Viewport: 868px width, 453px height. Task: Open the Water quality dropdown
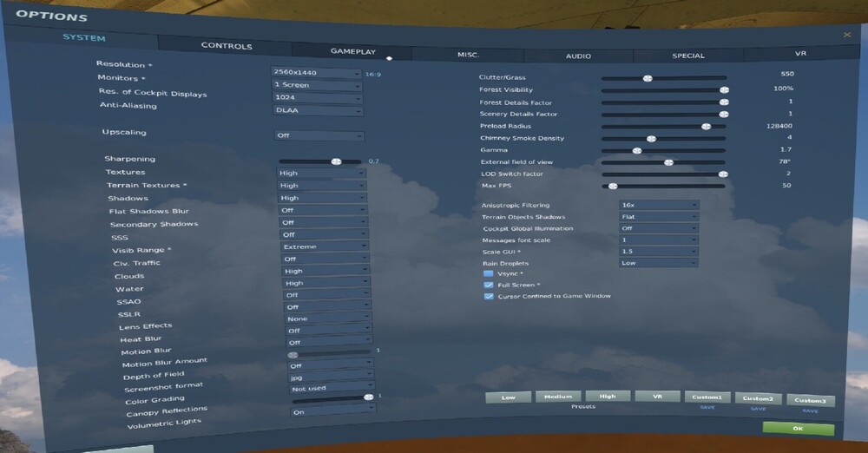(x=326, y=283)
